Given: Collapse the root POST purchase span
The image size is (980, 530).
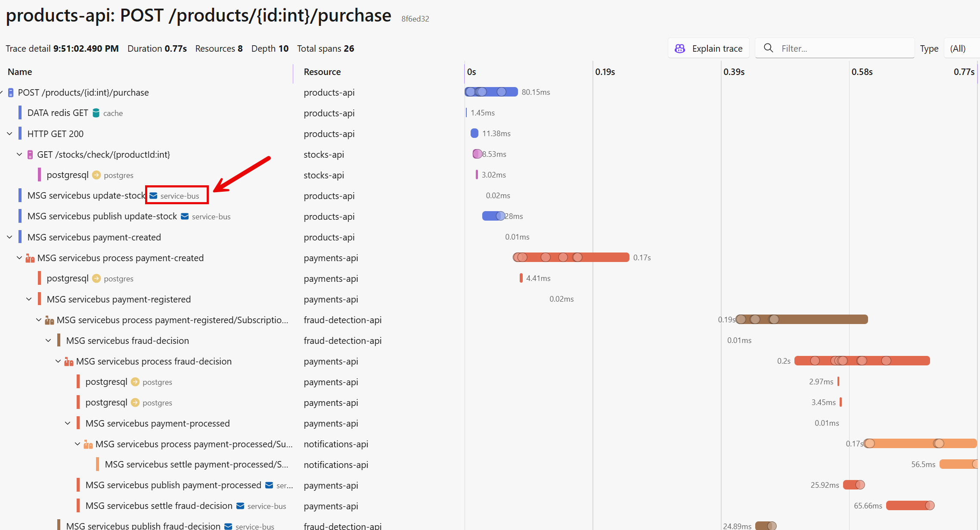Looking at the screenshot, I should [x=2, y=92].
